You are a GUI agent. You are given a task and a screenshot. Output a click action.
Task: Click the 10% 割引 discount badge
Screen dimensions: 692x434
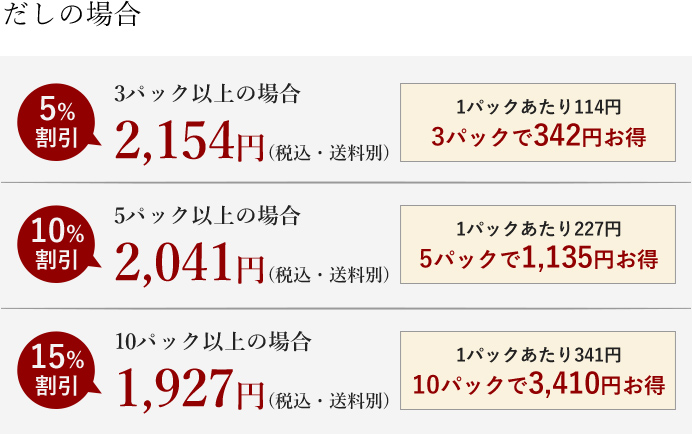57,247
